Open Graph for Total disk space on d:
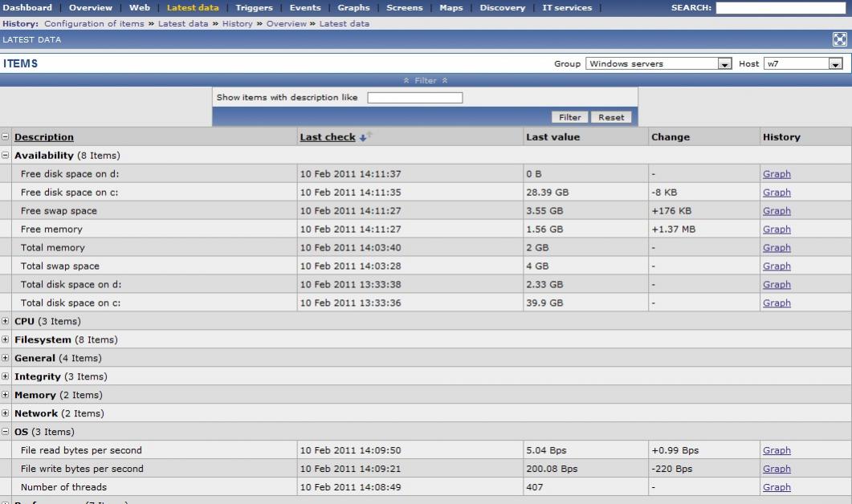Viewport: 852px width, 504px height. tap(777, 285)
